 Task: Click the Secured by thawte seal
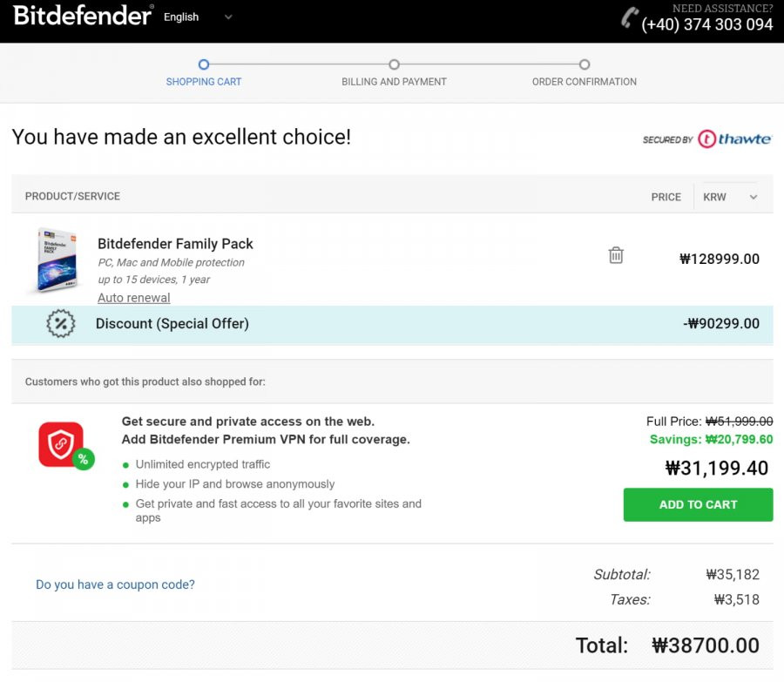[707, 139]
